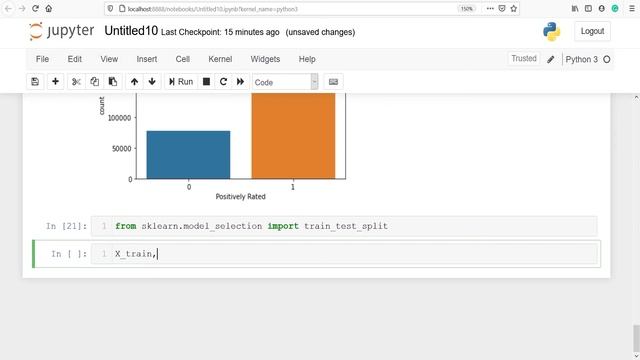The width and height of the screenshot is (640, 360).
Task: Cut selected cells with the scissors icon
Action: 76,82
